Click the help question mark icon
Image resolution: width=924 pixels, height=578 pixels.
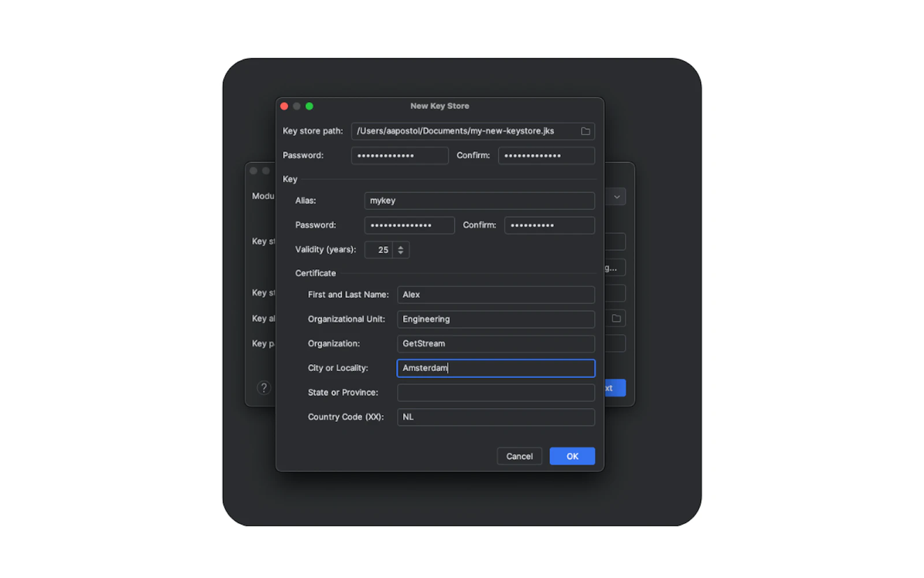tap(264, 388)
